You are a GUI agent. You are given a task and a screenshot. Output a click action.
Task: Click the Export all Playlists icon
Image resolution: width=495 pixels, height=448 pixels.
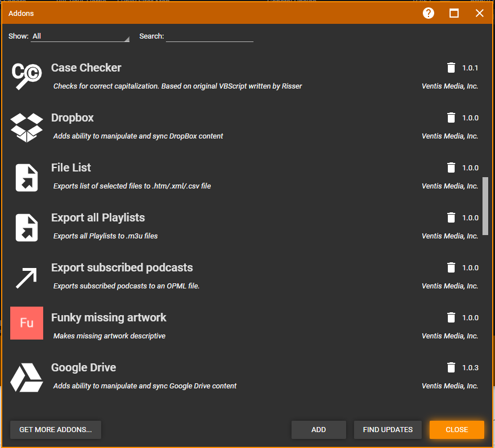[26, 228]
